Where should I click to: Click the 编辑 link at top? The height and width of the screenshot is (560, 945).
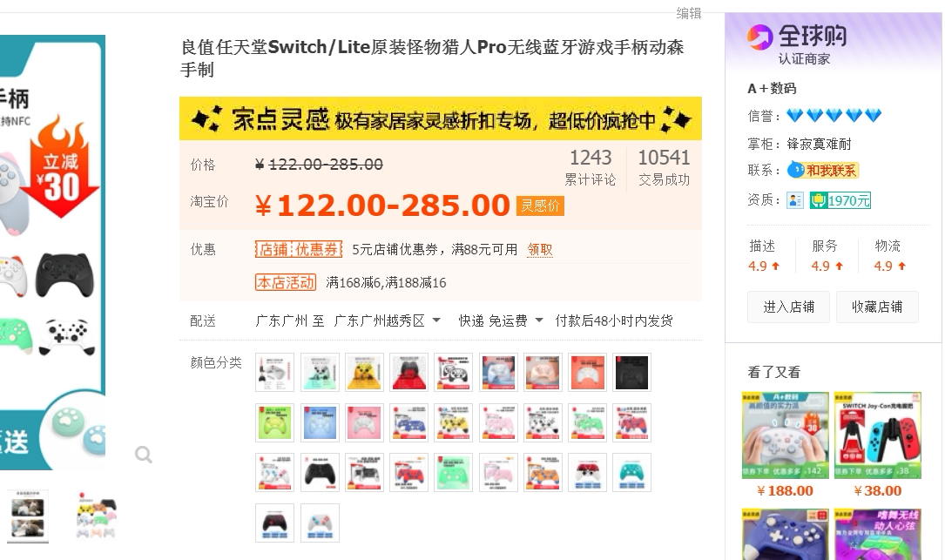click(689, 13)
